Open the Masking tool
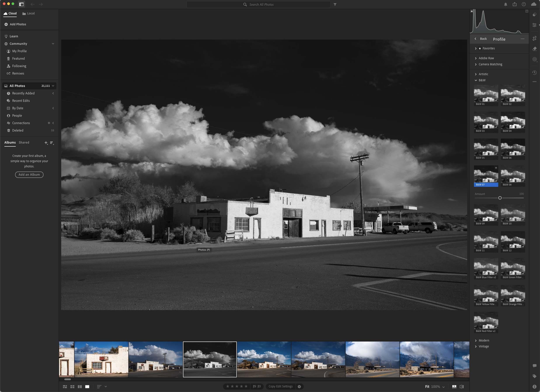 pos(535,59)
